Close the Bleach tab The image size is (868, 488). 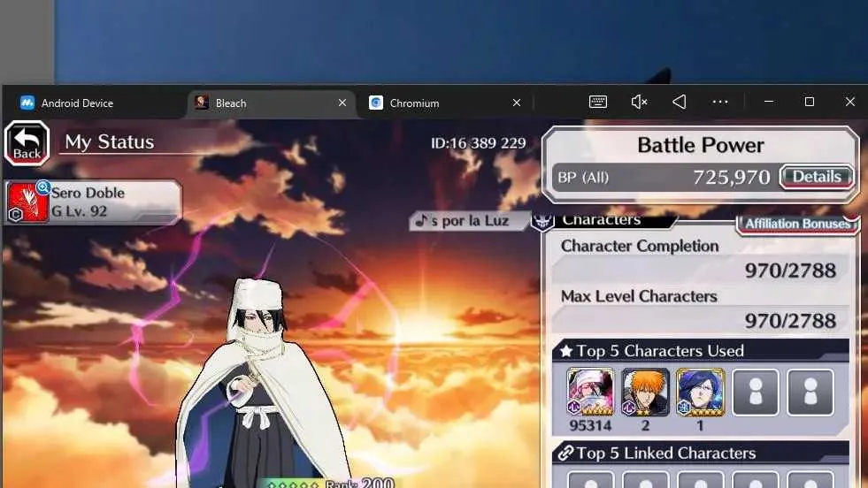pos(342,103)
